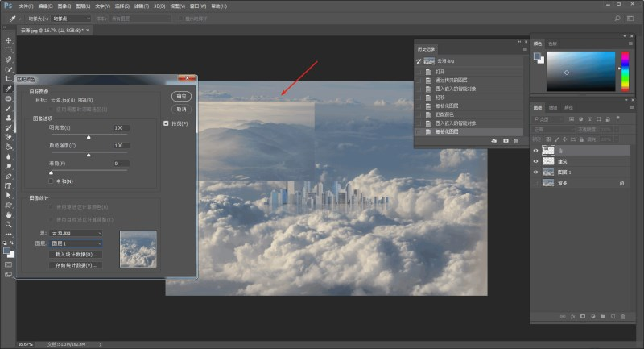Screen dimensions: 644x349
Task: Click the rainbow hue slider strip
Action: (622, 72)
